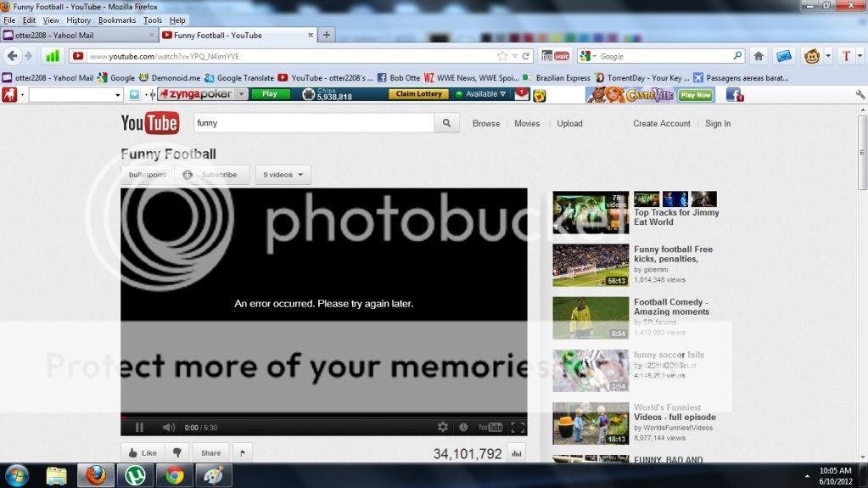Viewport: 868px width, 488px height.
Task: Click the video progress bar
Action: coord(322,417)
